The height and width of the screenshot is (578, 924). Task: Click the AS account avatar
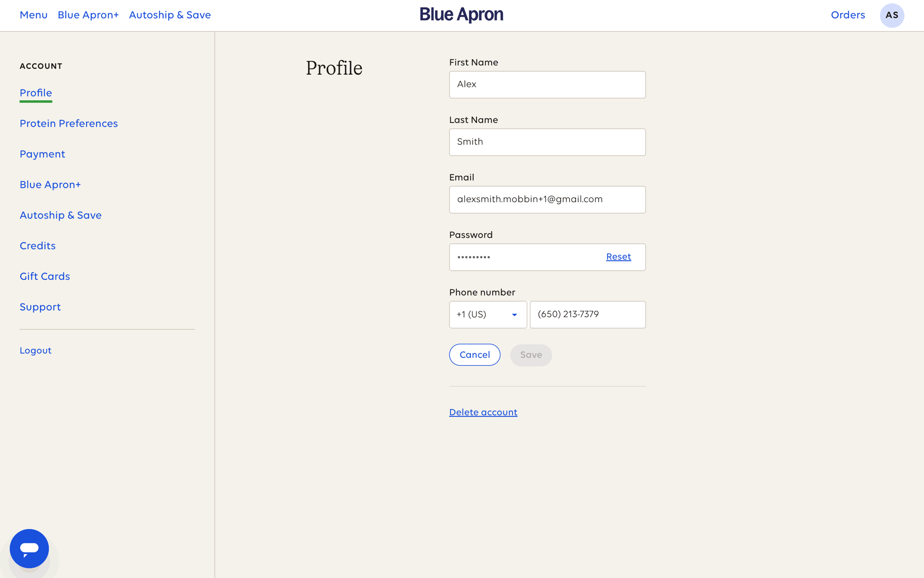coord(892,15)
